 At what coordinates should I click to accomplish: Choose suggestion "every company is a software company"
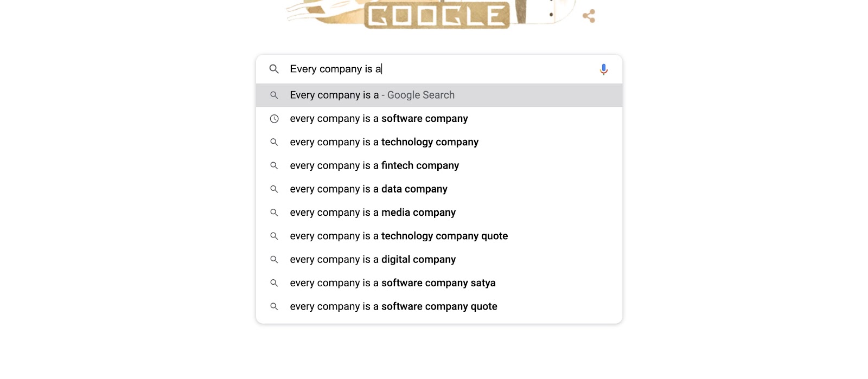coord(379,119)
